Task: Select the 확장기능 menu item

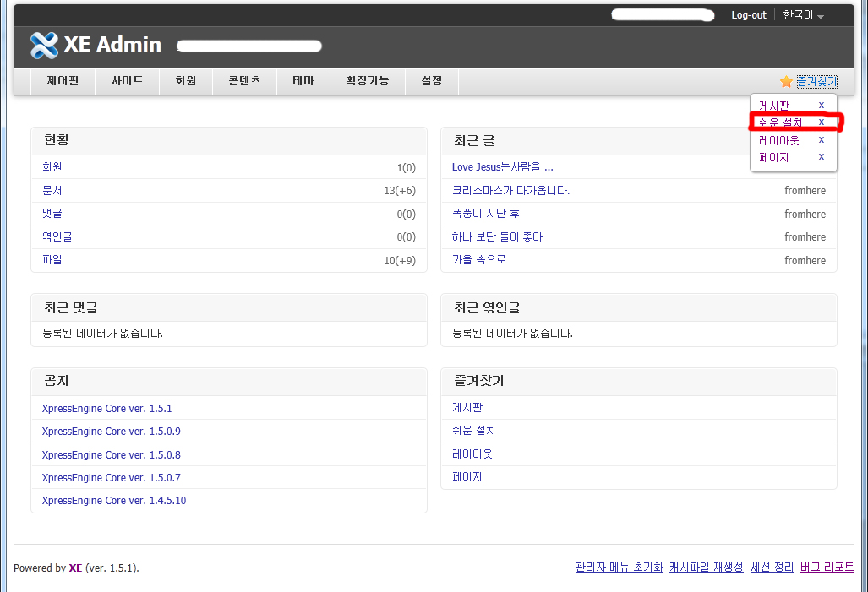Action: [x=367, y=81]
